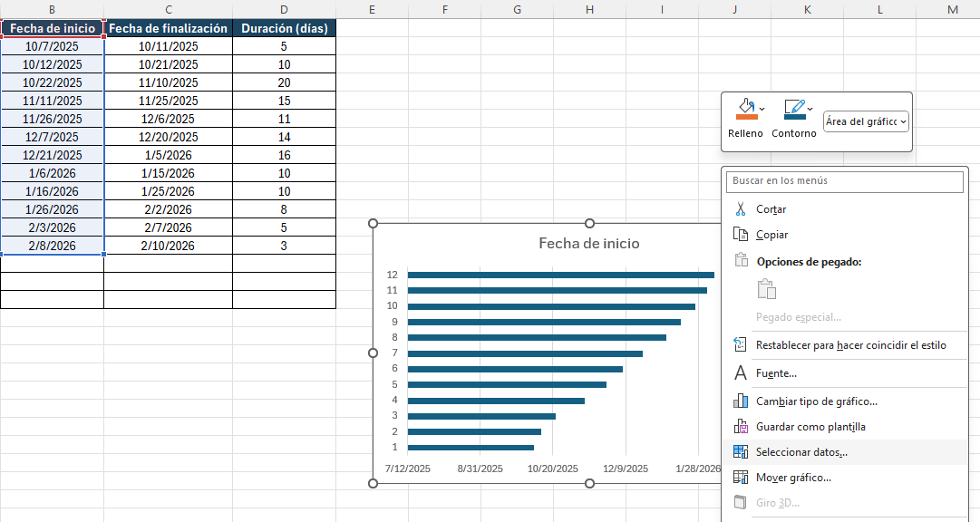Viewport: 980px width, 522px height.
Task: Click the Copiar icon in context menu
Action: point(740,235)
